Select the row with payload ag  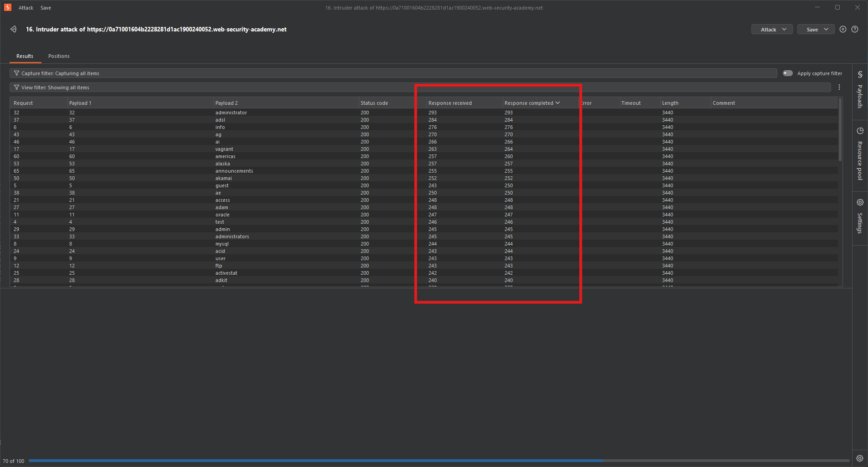click(424, 134)
